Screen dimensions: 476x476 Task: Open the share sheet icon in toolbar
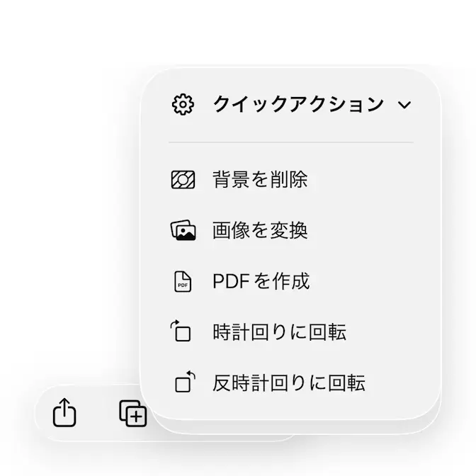[64, 412]
